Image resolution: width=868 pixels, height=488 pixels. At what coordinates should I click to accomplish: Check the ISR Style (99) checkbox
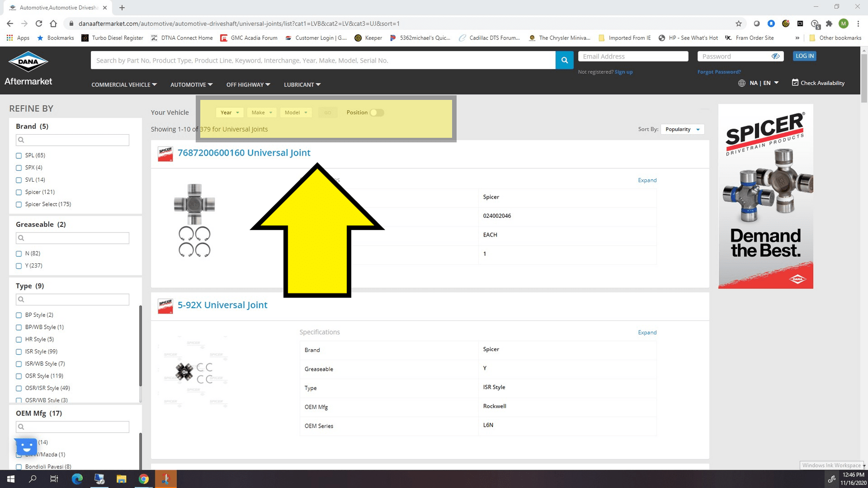click(19, 352)
